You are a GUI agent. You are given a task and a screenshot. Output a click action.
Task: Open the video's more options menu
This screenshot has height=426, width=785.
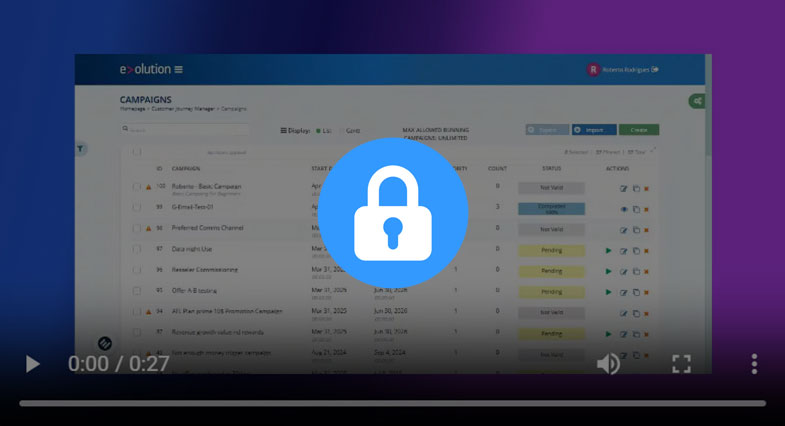[754, 364]
